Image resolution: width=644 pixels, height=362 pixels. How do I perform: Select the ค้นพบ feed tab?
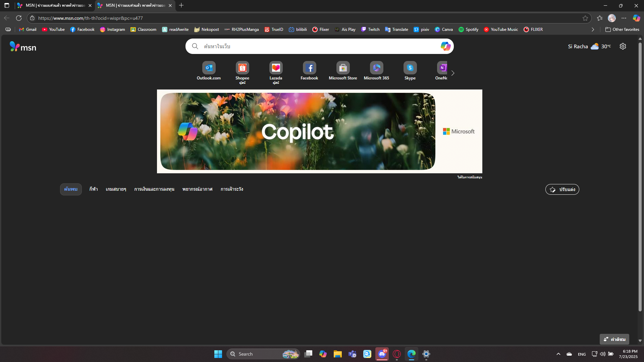[x=71, y=189]
